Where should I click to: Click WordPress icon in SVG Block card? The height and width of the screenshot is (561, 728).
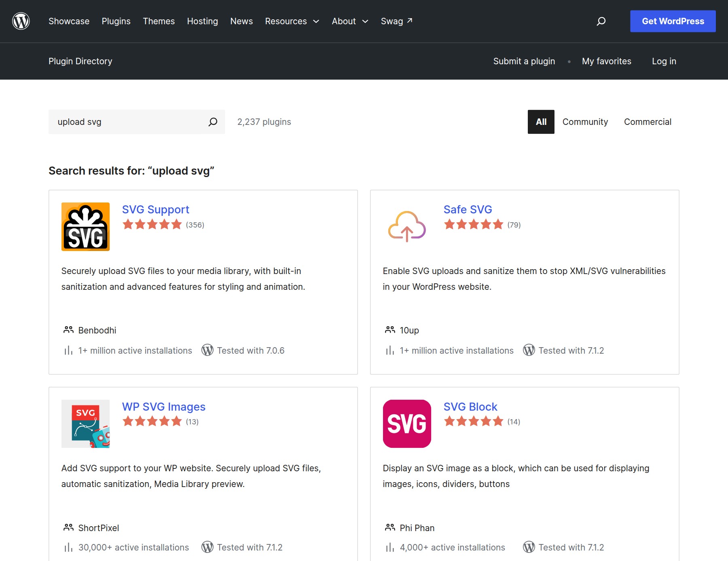click(x=529, y=547)
